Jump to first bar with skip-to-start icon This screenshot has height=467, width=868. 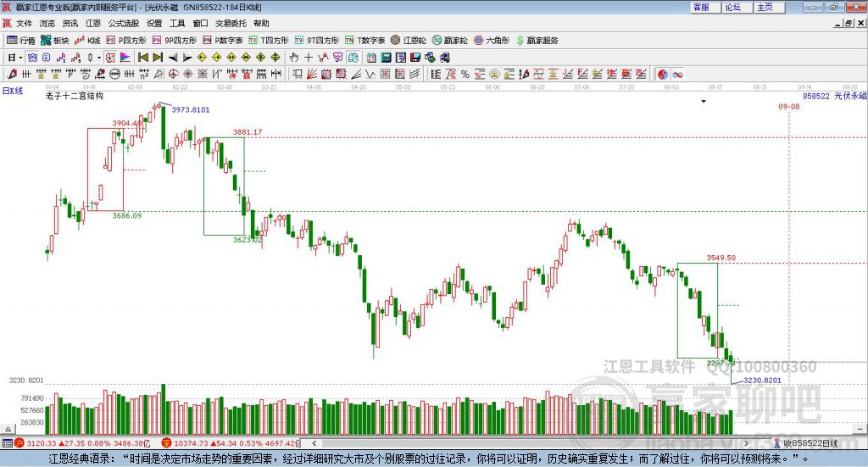click(x=142, y=58)
